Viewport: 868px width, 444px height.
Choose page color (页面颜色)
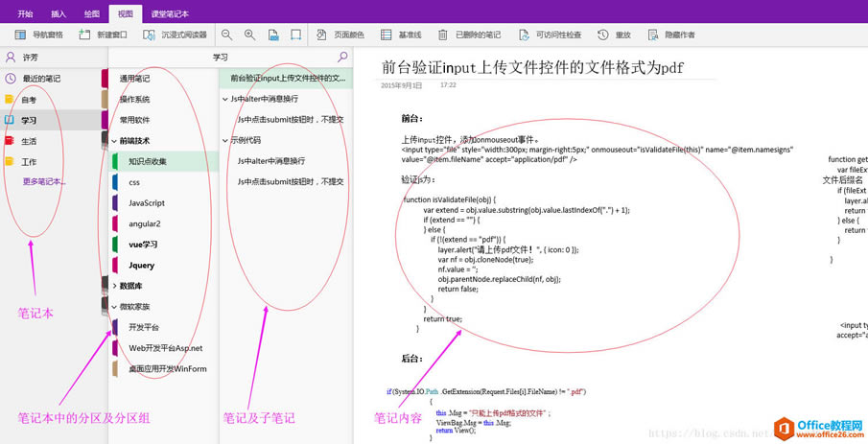pyautogui.click(x=340, y=35)
